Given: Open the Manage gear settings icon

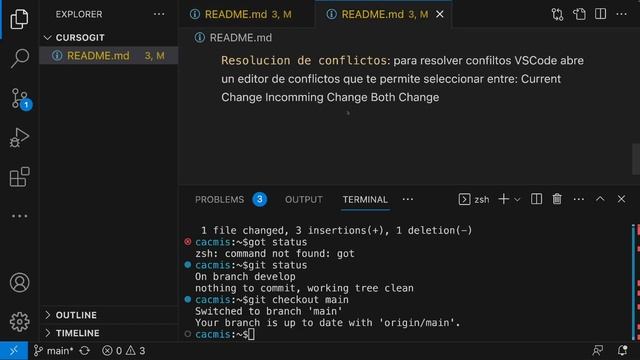Looking at the screenshot, I should pos(19,322).
